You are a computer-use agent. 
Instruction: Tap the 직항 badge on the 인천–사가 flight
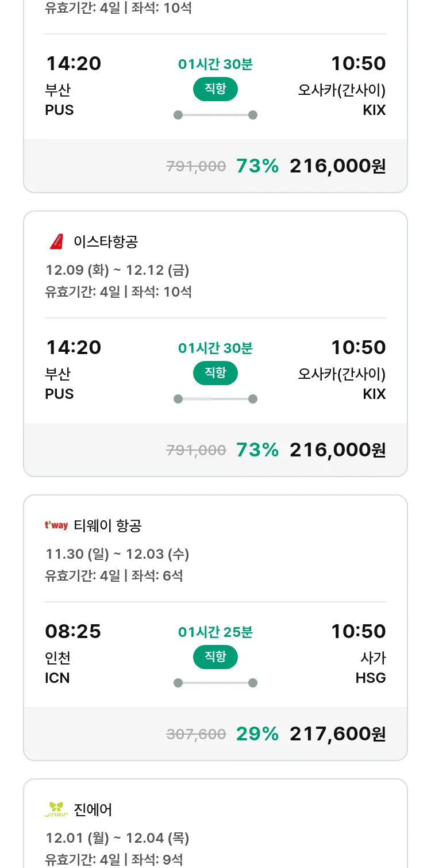pyautogui.click(x=215, y=657)
